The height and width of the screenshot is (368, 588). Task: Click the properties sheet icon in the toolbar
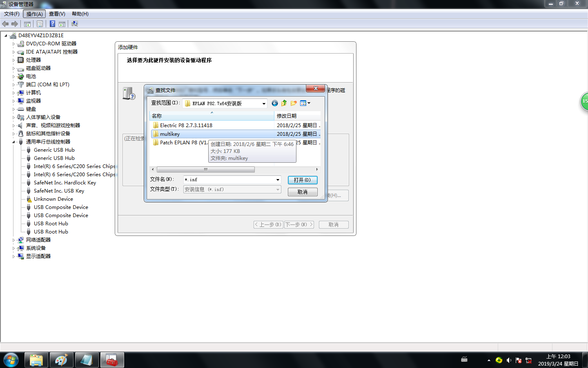40,24
